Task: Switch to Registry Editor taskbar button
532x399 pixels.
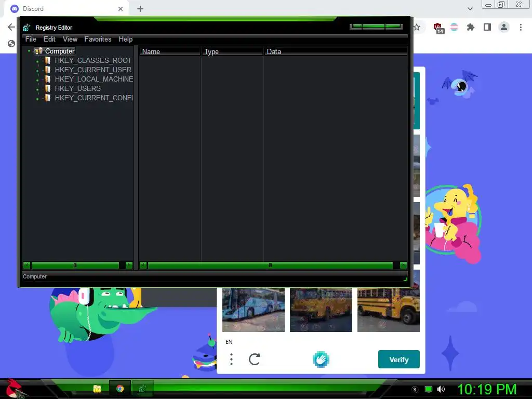Action: [x=142, y=389]
